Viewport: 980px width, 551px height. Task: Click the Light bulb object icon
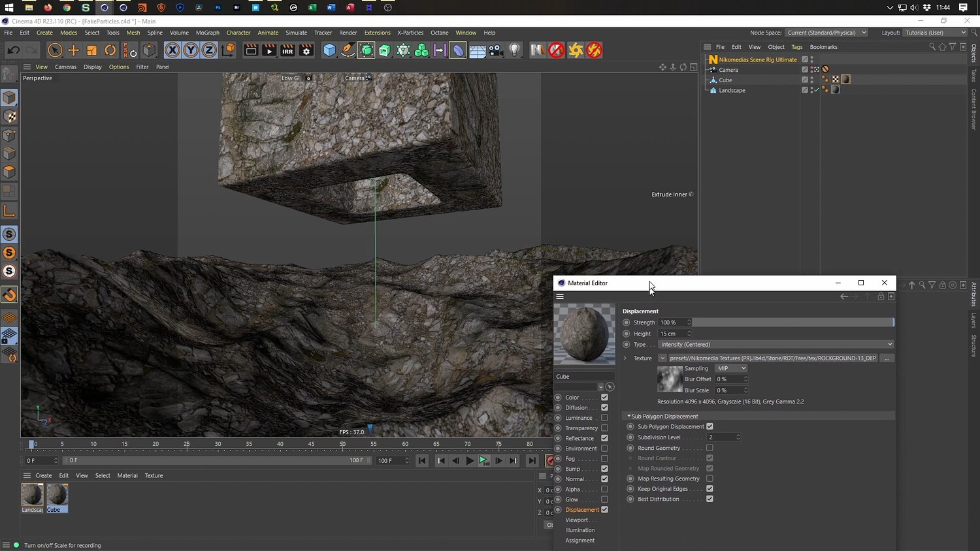coord(515,50)
